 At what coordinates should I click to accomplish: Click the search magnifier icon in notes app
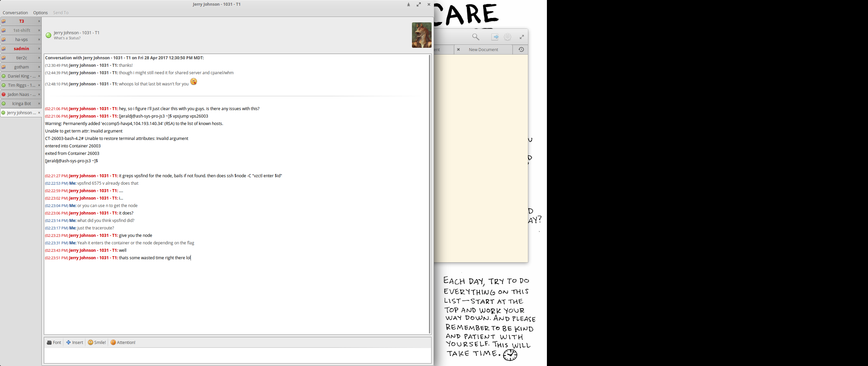tap(476, 37)
